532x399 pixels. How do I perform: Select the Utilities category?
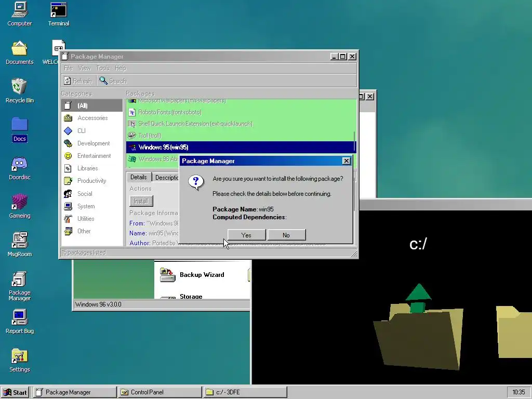(x=91, y=219)
